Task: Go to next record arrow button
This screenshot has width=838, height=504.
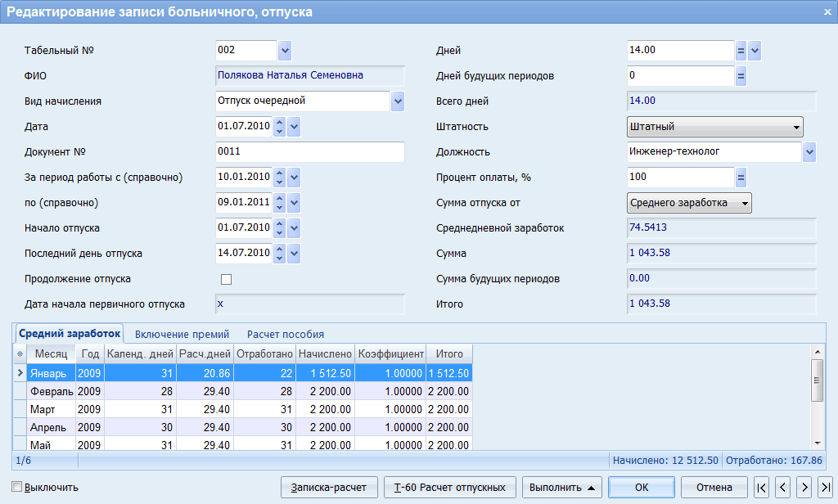Action: [804, 488]
